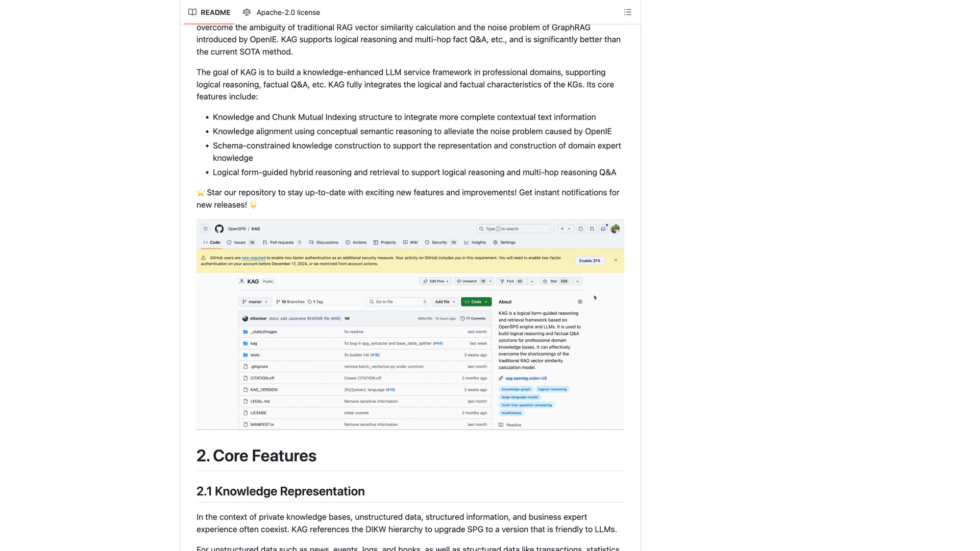Click the paragraph starting "In the context of private"

pos(406,523)
